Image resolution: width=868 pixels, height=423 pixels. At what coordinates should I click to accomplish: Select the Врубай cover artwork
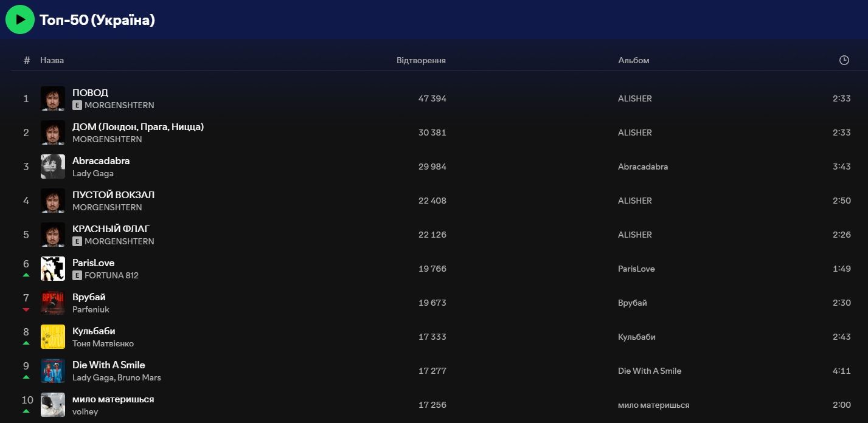point(53,303)
